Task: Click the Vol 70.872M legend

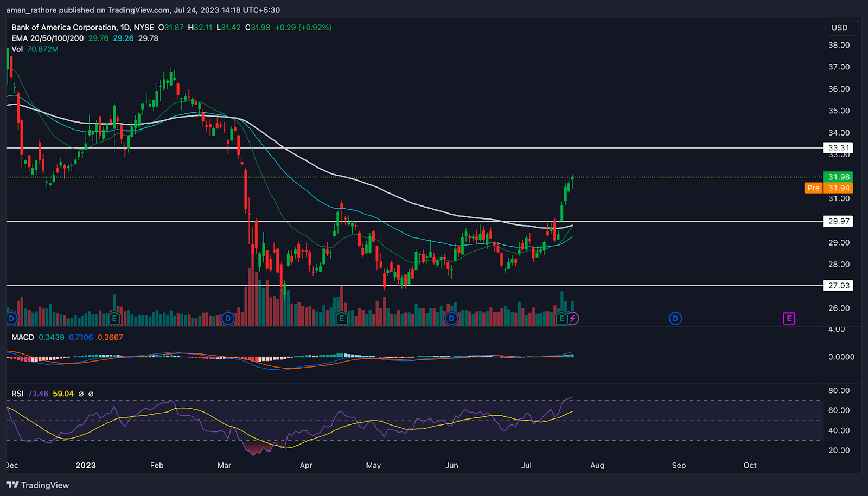Action: [35, 49]
